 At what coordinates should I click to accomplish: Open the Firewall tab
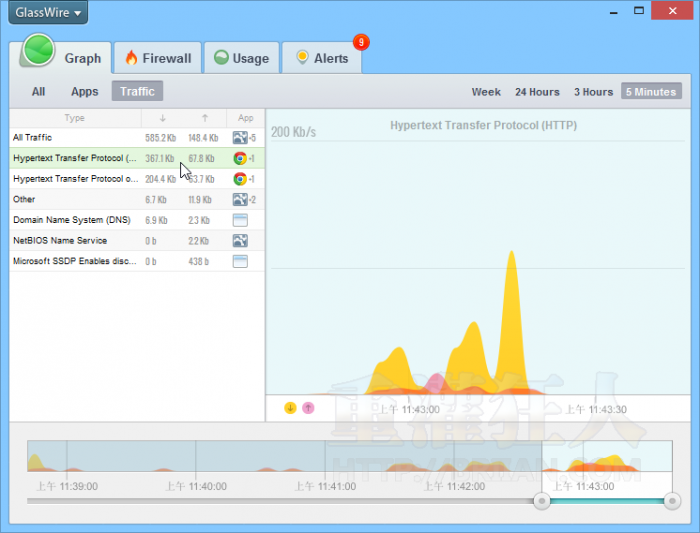[158, 58]
